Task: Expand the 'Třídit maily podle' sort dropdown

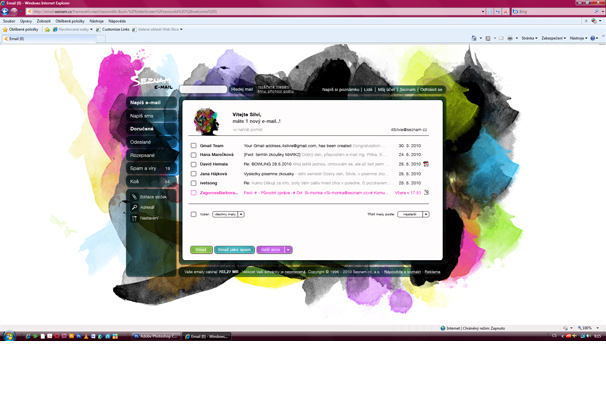Action: pyautogui.click(x=413, y=214)
